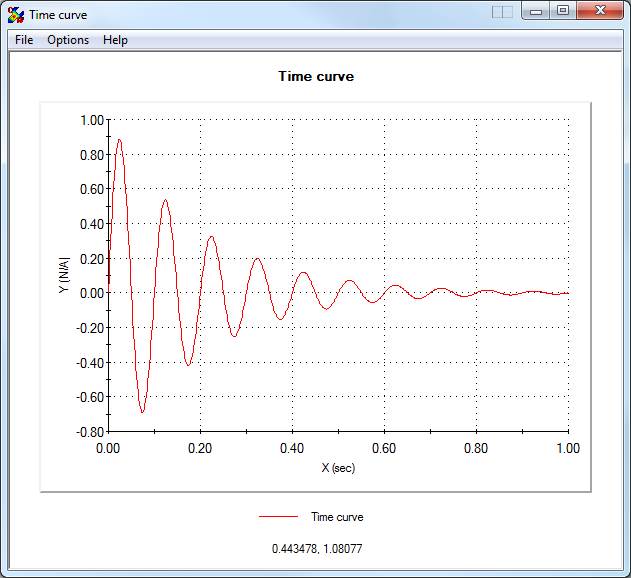Open the Options menu
The height and width of the screenshot is (578, 631).
click(x=68, y=40)
